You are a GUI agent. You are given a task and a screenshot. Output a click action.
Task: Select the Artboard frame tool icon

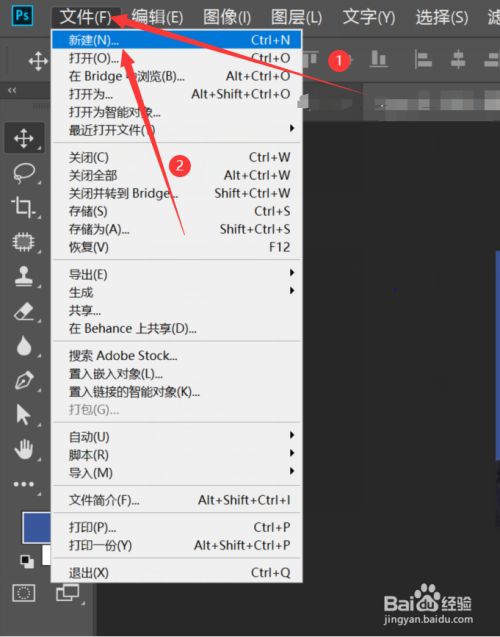click(24, 242)
